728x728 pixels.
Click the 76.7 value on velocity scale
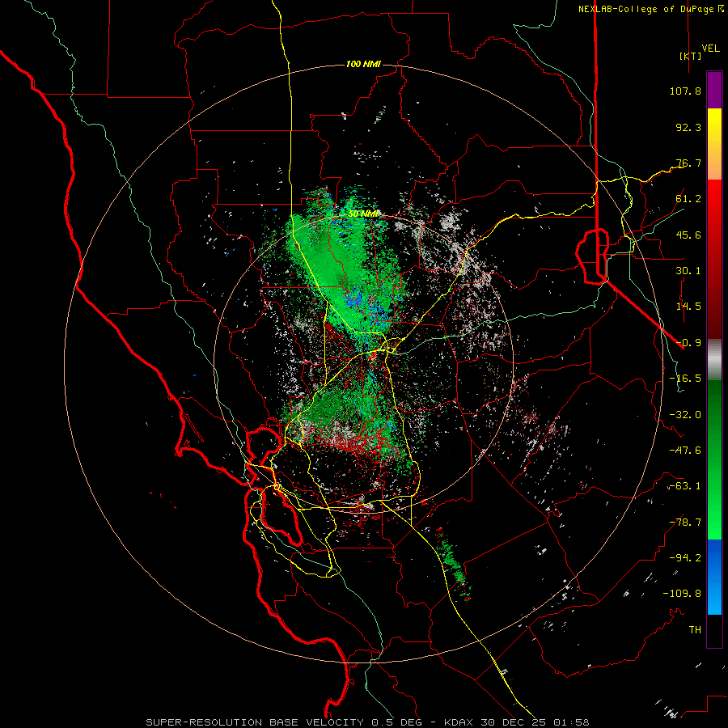click(x=688, y=163)
